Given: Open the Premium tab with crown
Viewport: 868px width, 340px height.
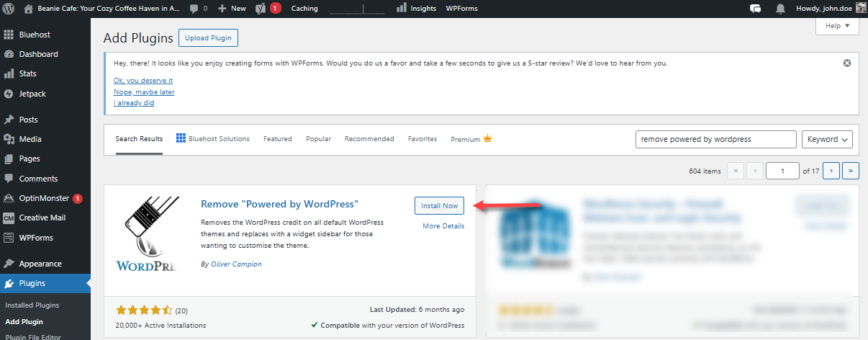Looking at the screenshot, I should [x=471, y=139].
